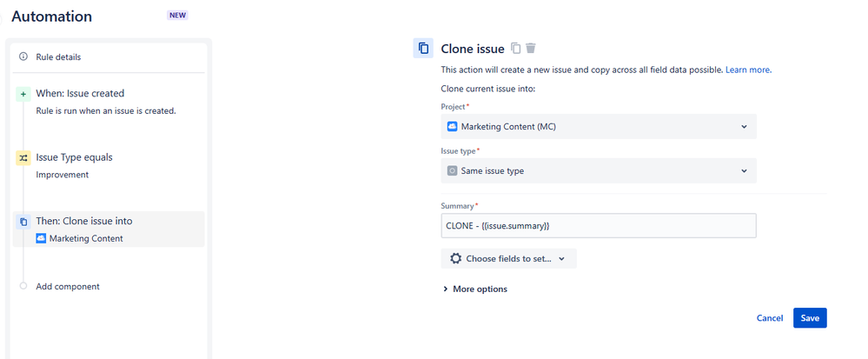
Task: Click the green plus trigger icon
Action: pyautogui.click(x=23, y=94)
